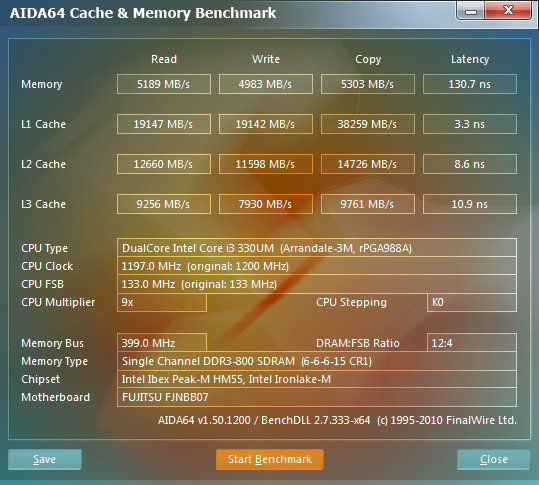Image resolution: width=539 pixels, height=485 pixels.
Task: Click the CPU Type field
Action: (x=317, y=248)
